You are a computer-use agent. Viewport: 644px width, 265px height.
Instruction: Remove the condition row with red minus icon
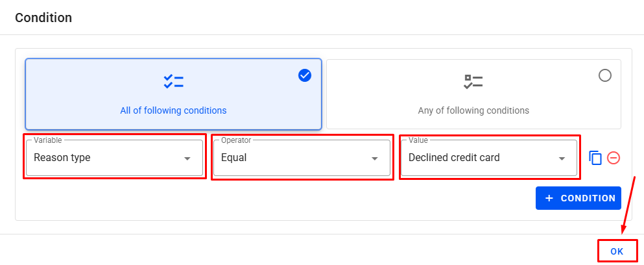point(614,158)
